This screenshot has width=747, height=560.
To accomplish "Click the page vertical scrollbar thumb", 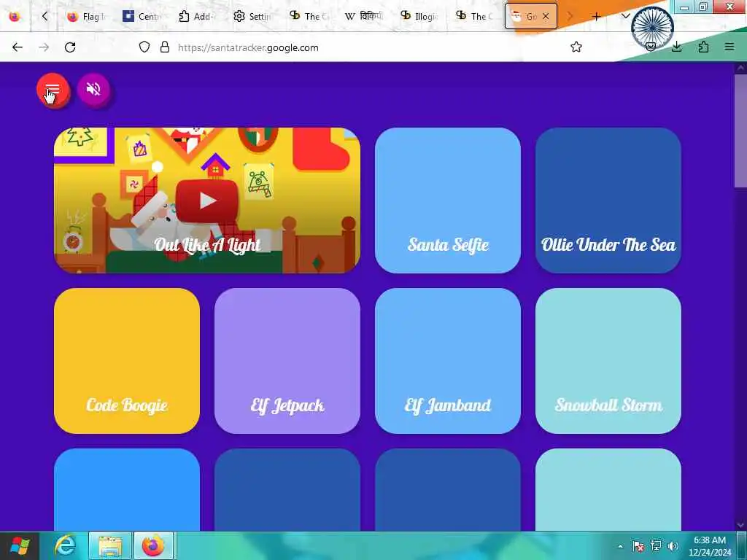I will pos(741,131).
